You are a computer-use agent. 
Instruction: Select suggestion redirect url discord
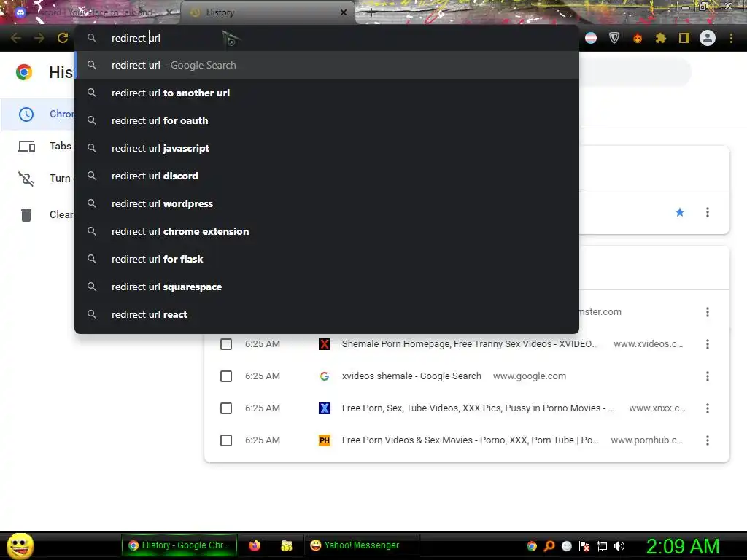tap(327, 176)
